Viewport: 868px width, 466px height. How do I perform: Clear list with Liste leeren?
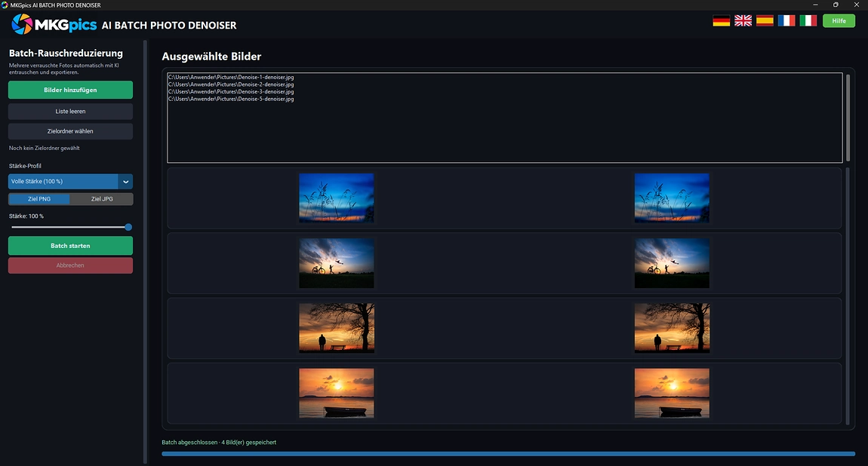coord(70,112)
